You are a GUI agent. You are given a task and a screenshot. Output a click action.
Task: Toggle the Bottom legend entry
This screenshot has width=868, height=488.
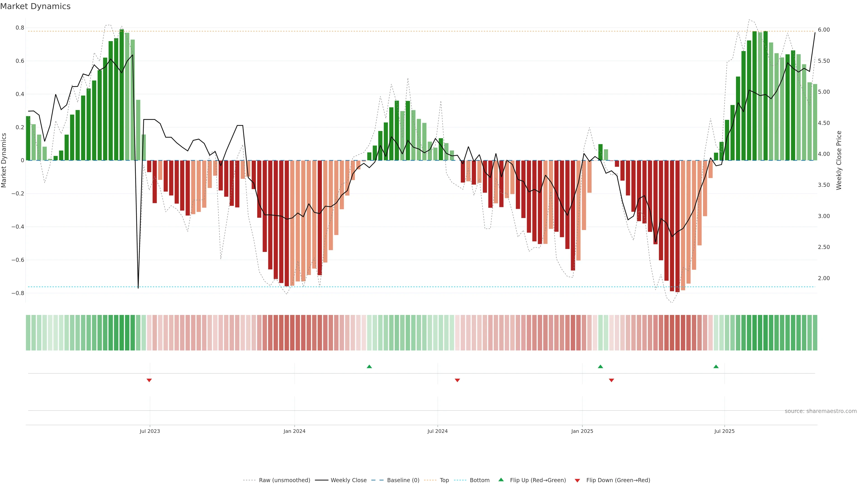coord(479,480)
